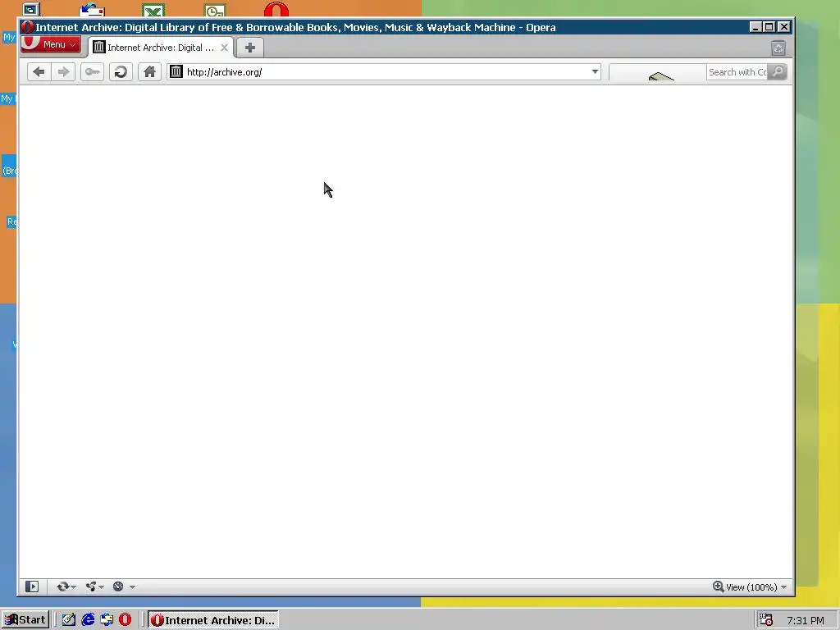Open the closed tabs trash icon
This screenshot has height=630, width=840.
[778, 48]
